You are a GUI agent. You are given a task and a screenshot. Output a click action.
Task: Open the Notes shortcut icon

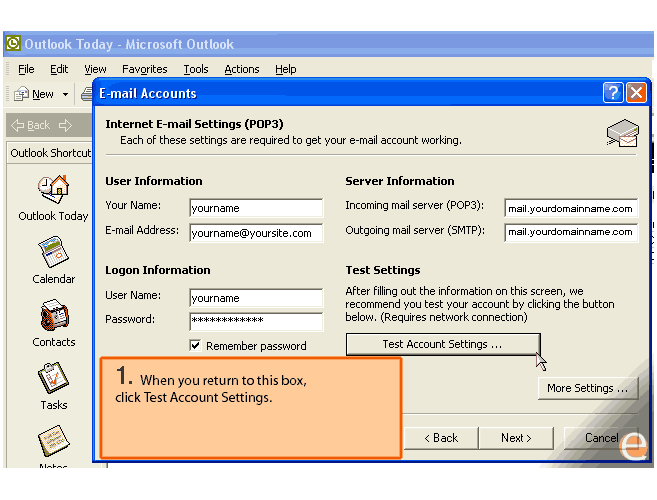coord(53,441)
